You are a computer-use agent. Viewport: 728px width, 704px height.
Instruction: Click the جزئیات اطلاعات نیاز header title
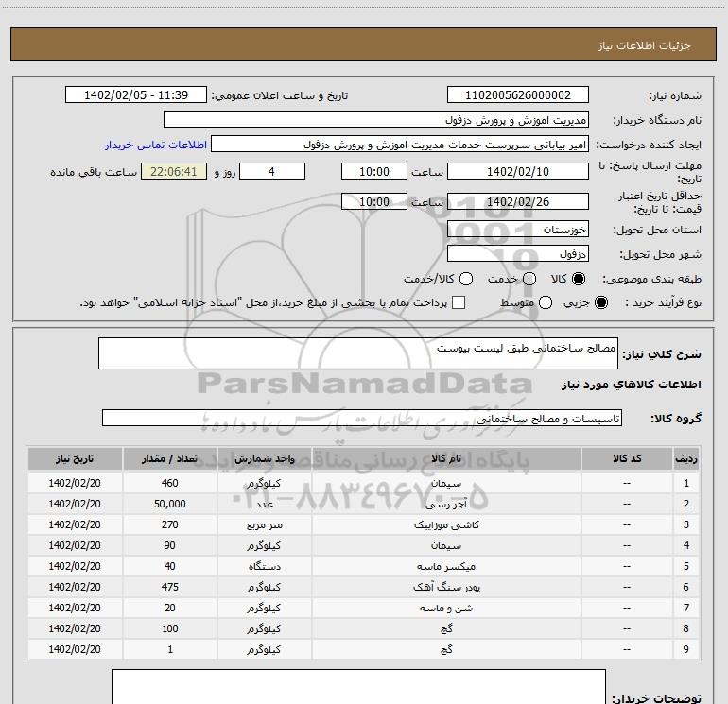(645, 45)
